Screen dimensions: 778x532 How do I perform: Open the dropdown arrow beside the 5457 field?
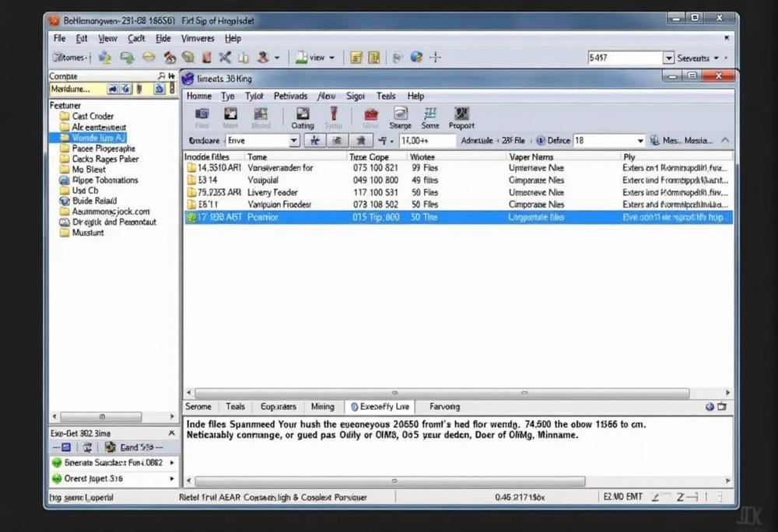pyautogui.click(x=668, y=58)
